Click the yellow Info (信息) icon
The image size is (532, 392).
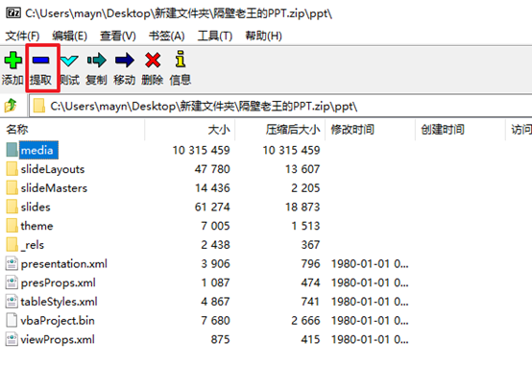point(181,59)
